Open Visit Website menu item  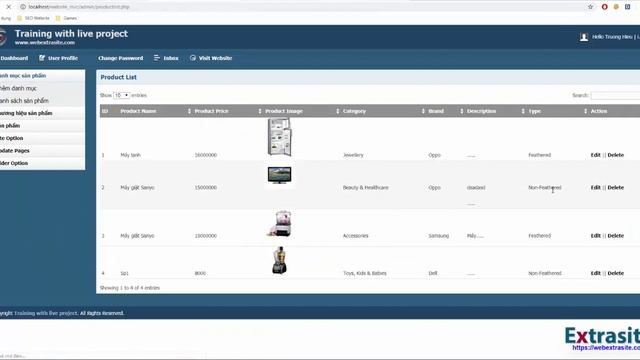215,58
